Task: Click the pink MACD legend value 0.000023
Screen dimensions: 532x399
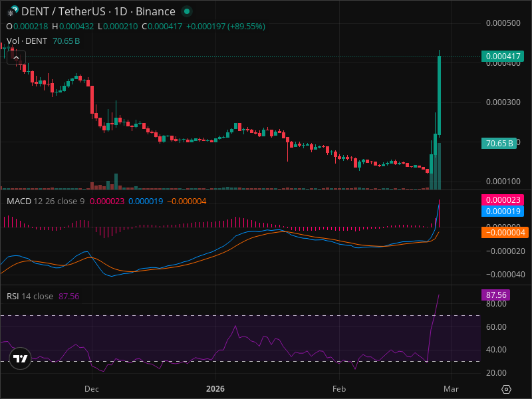Action: (107, 201)
